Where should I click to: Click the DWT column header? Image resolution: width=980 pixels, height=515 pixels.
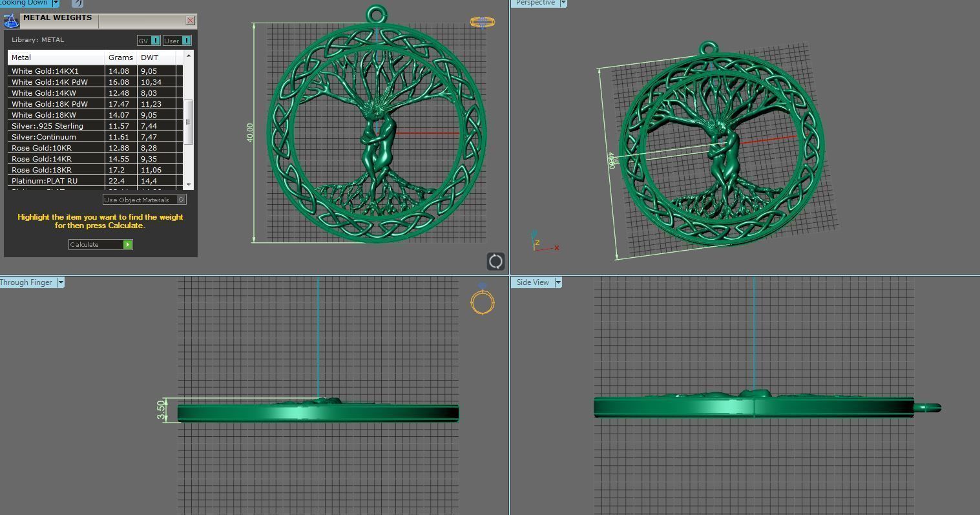(156, 58)
